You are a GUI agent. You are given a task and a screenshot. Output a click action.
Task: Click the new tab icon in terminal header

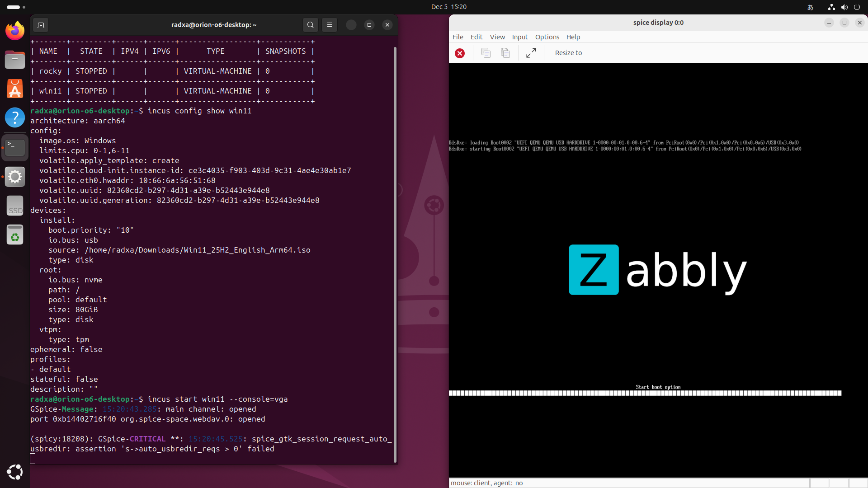(41, 25)
